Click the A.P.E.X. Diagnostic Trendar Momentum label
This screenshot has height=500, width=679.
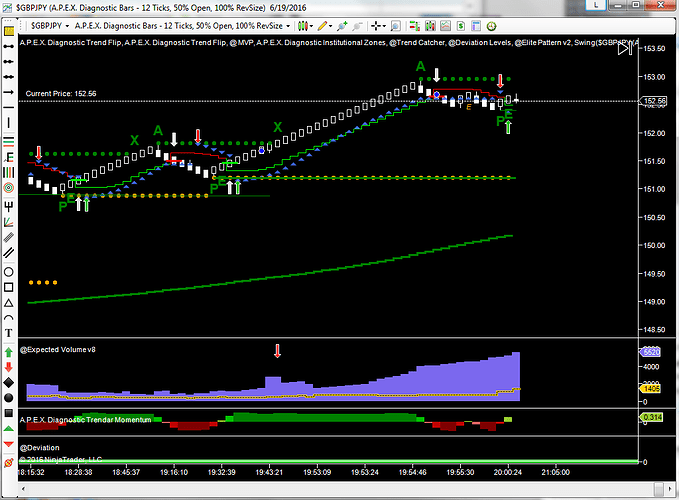coord(85,419)
